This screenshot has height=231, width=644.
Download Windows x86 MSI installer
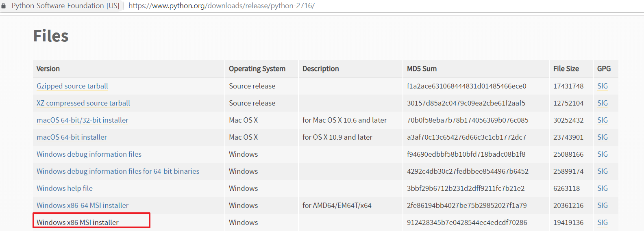point(78,222)
